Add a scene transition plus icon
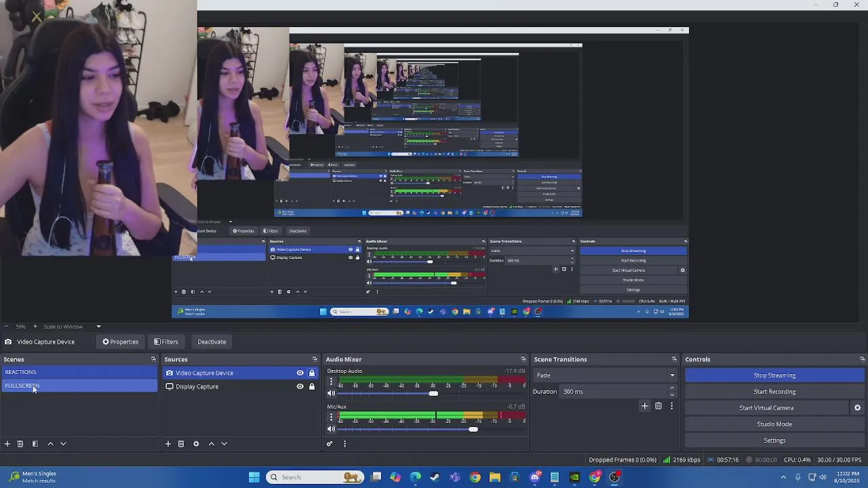The height and width of the screenshot is (488, 868). click(645, 406)
